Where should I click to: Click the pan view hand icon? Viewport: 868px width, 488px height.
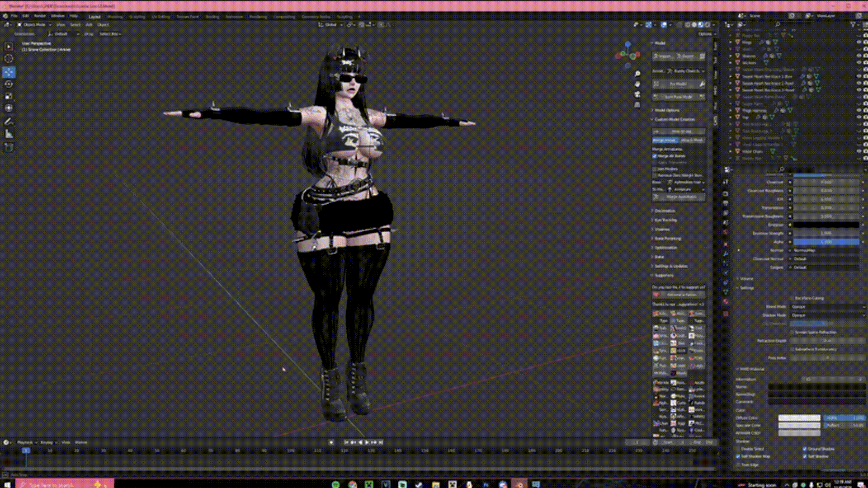coord(637,84)
